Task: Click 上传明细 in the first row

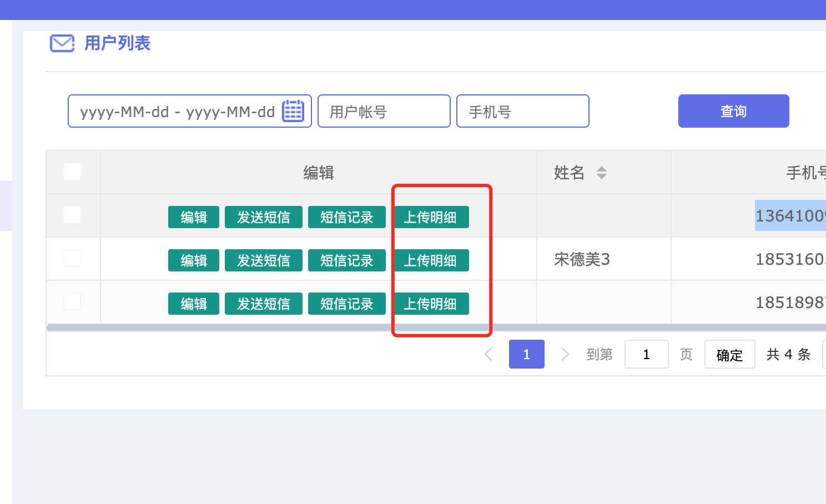Action: point(430,217)
